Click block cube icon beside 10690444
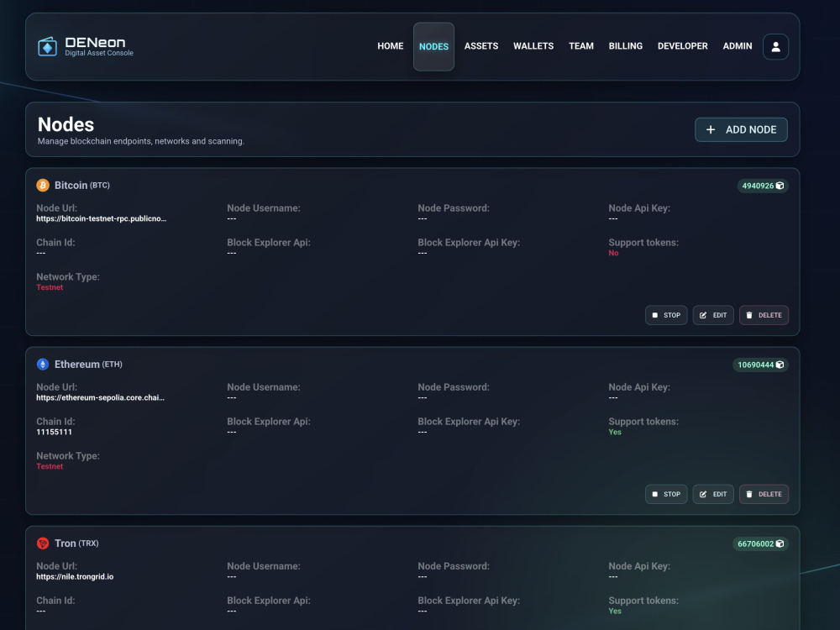The height and width of the screenshot is (630, 840). tap(780, 365)
